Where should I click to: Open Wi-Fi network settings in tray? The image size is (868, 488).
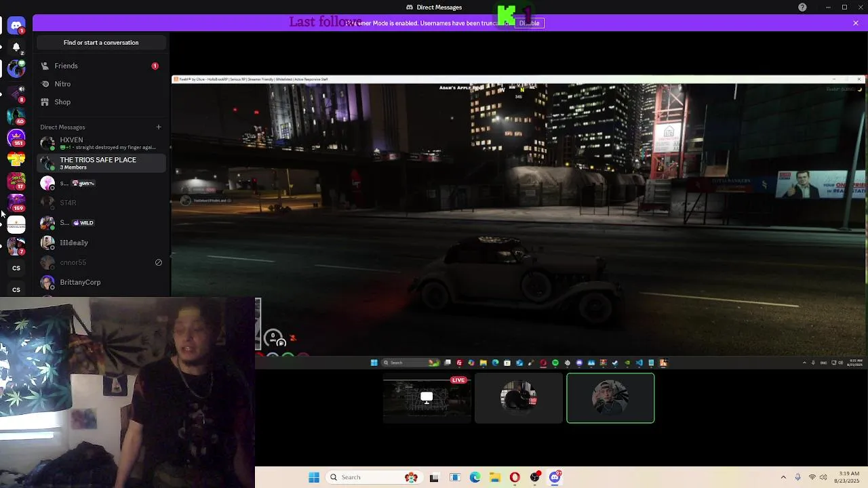click(812, 477)
